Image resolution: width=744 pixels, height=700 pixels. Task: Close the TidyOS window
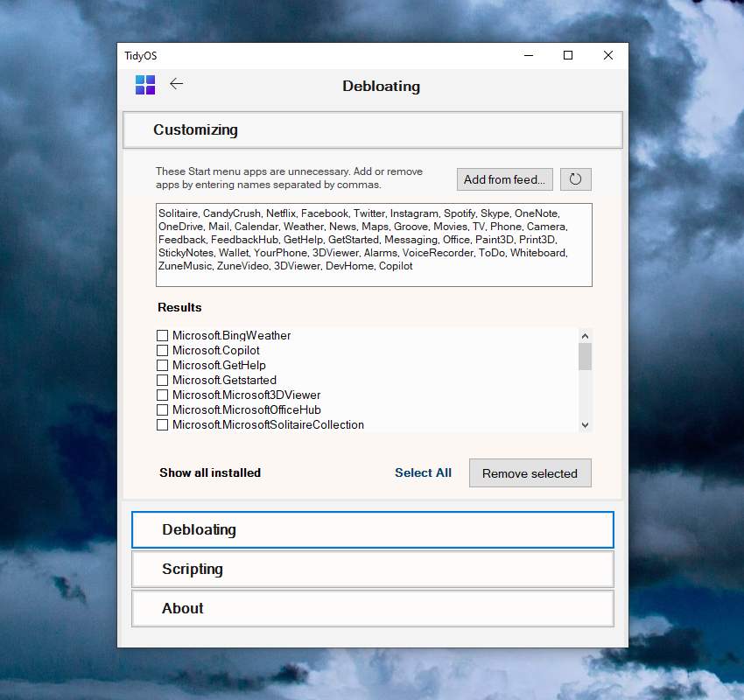click(607, 55)
